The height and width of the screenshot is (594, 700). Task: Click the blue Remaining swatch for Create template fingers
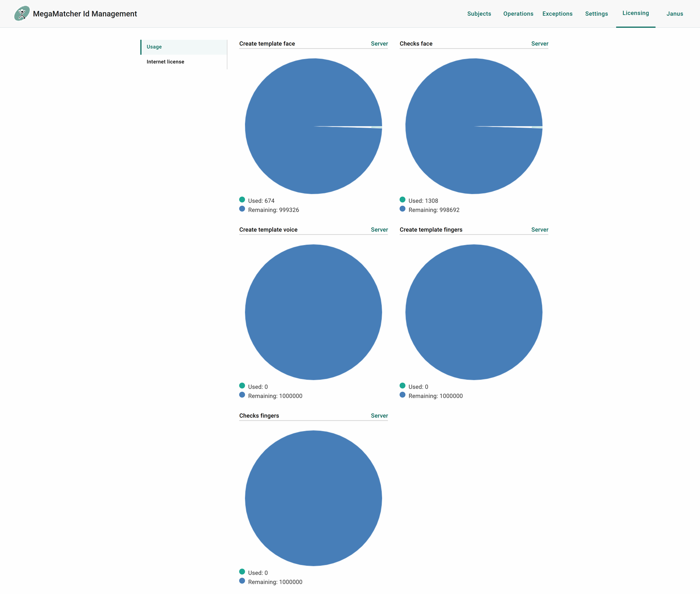(x=402, y=395)
